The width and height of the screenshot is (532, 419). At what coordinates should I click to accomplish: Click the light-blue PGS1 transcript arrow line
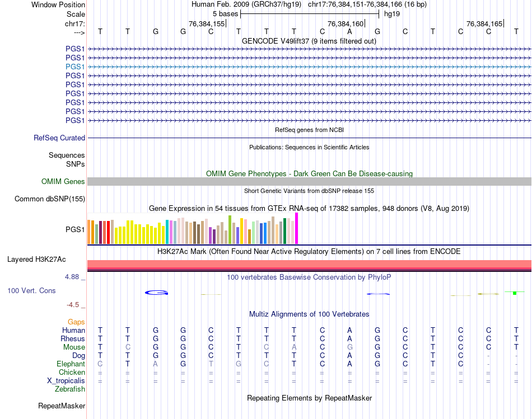point(310,67)
